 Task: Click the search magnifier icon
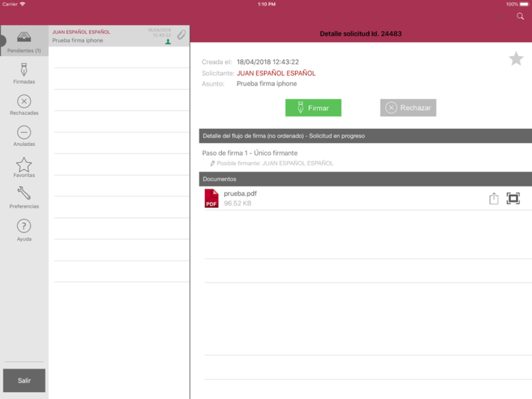pyautogui.click(x=520, y=16)
